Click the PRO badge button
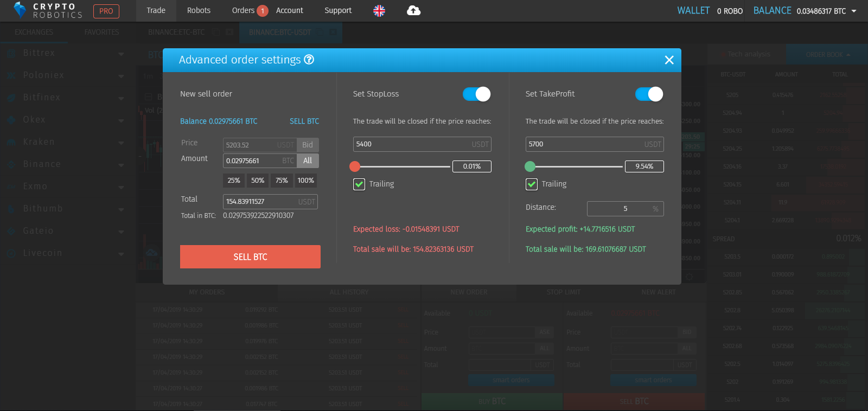The image size is (868, 411). (x=106, y=11)
